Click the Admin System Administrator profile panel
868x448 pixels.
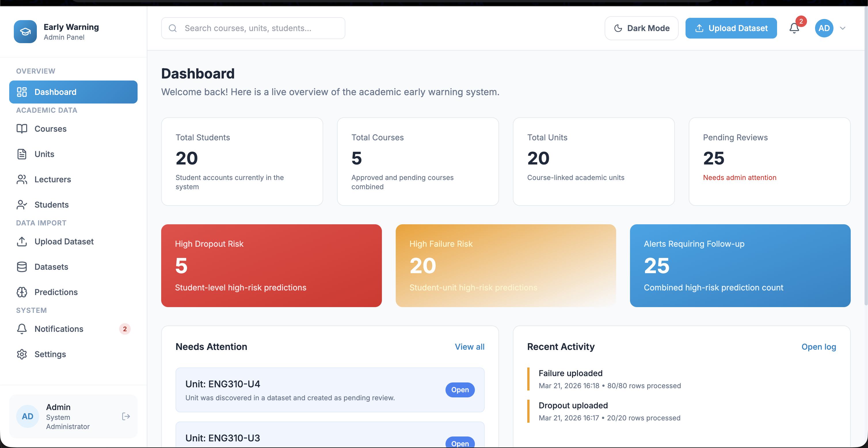click(73, 416)
